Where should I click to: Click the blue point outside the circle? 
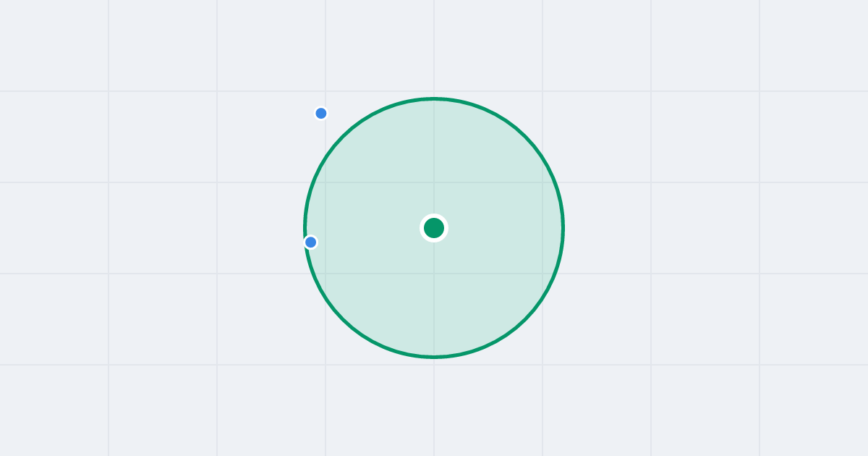tap(321, 113)
